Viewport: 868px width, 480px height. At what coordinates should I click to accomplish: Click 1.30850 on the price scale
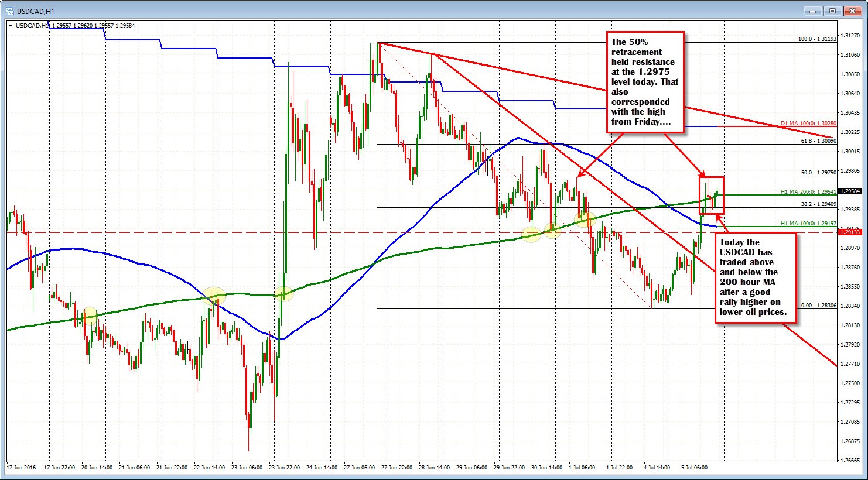850,74
